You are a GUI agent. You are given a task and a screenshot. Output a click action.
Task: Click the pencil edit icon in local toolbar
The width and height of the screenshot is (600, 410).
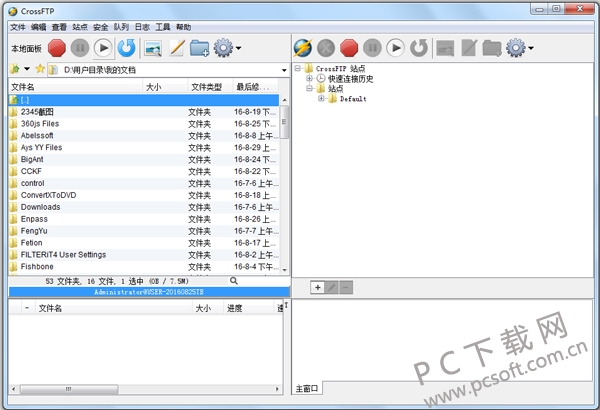point(176,48)
